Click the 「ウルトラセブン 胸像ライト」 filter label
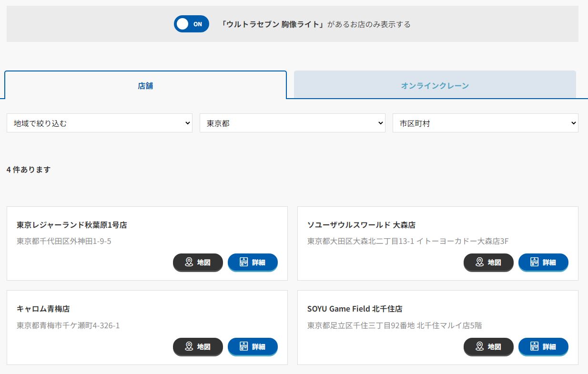The height and width of the screenshot is (374, 588). [273, 24]
